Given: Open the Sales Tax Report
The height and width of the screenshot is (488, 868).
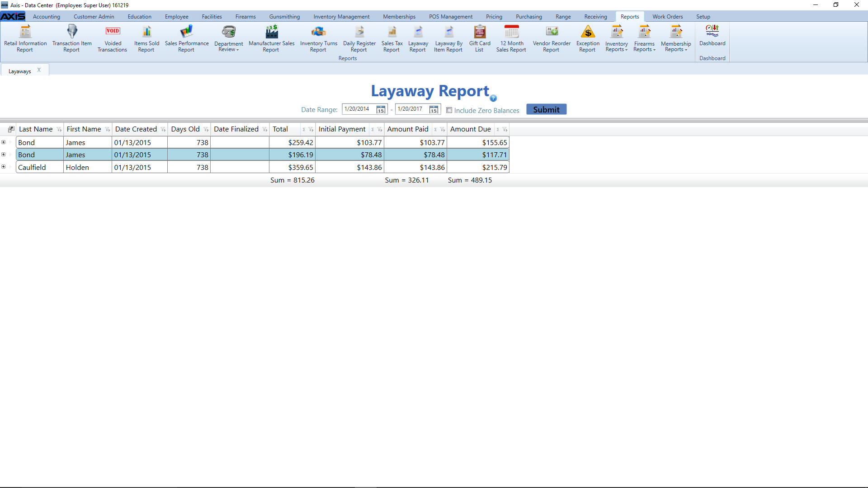Looking at the screenshot, I should point(392,39).
